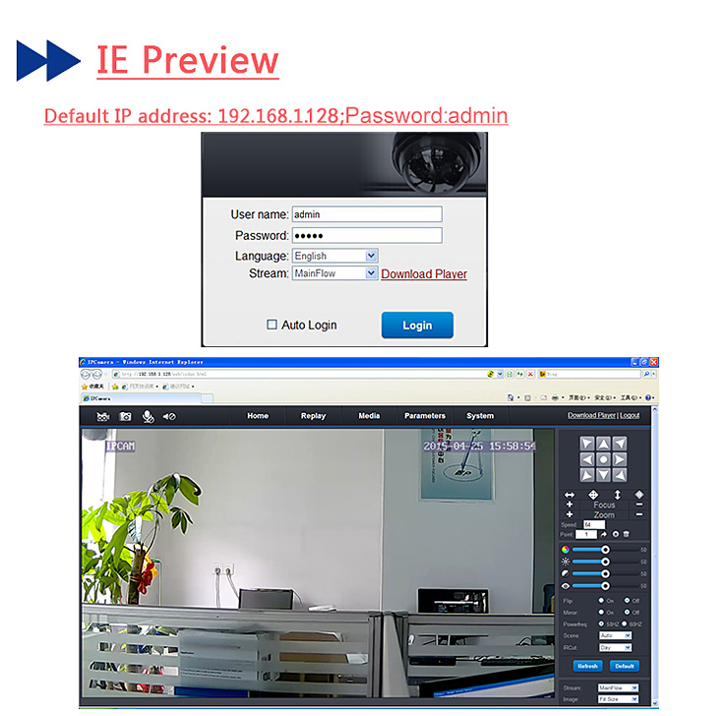Click the video record icon in toolbar
The width and height of the screenshot is (728, 716).
(102, 416)
